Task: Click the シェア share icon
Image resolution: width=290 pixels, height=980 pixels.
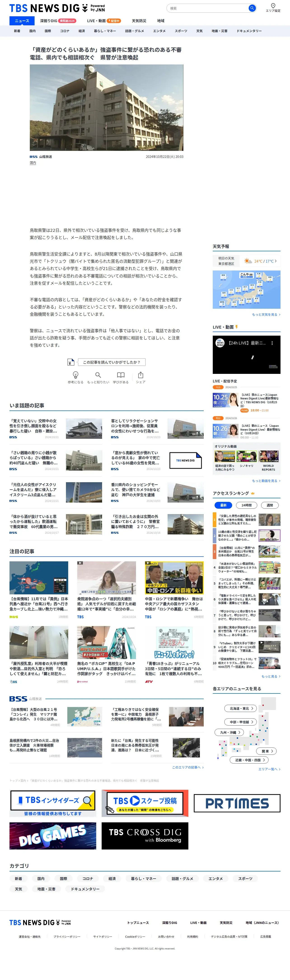Action: click(x=141, y=375)
